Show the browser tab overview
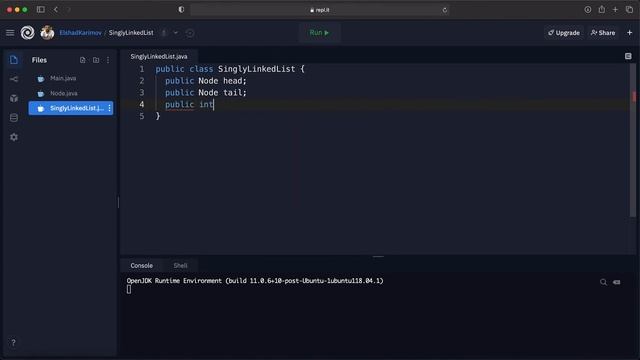 pos(629,9)
